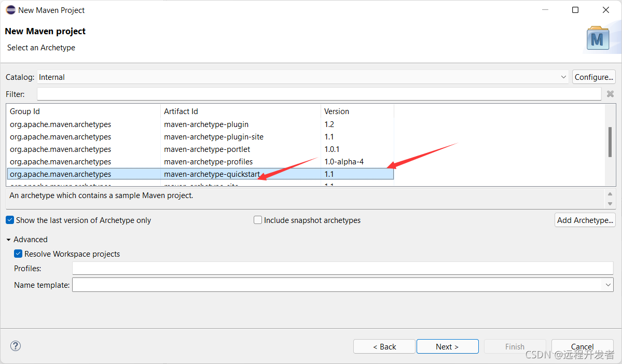Go back with the < Back button
Image resolution: width=622 pixels, height=364 pixels.
[384, 346]
